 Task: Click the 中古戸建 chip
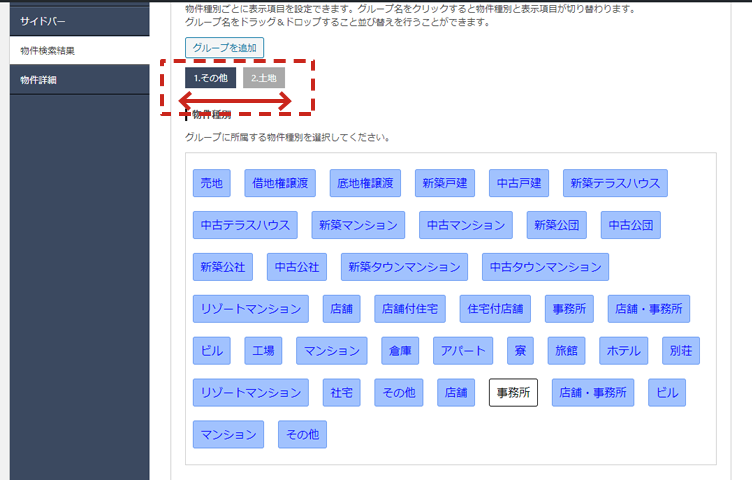(519, 183)
